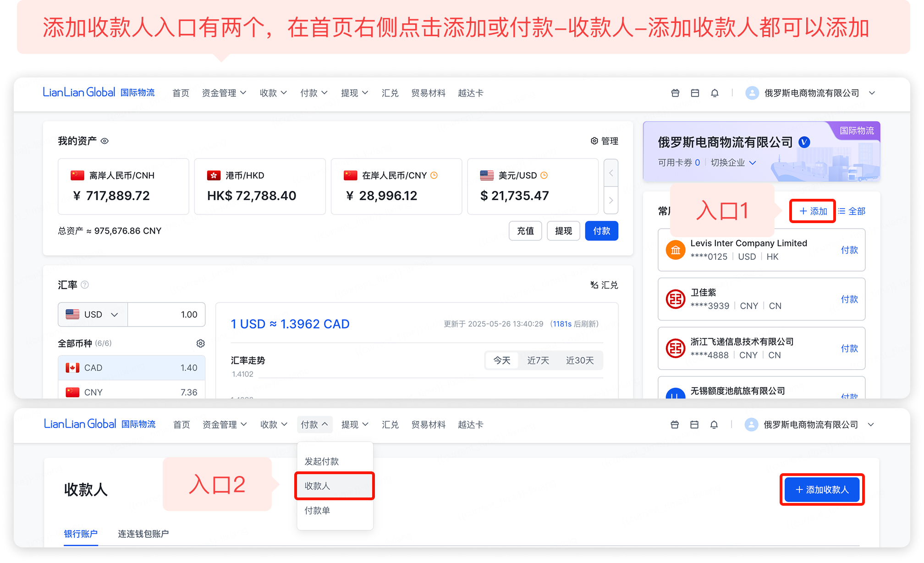Click the calendar icon in top header
Image resolution: width=924 pixels, height=563 pixels.
pos(695,93)
